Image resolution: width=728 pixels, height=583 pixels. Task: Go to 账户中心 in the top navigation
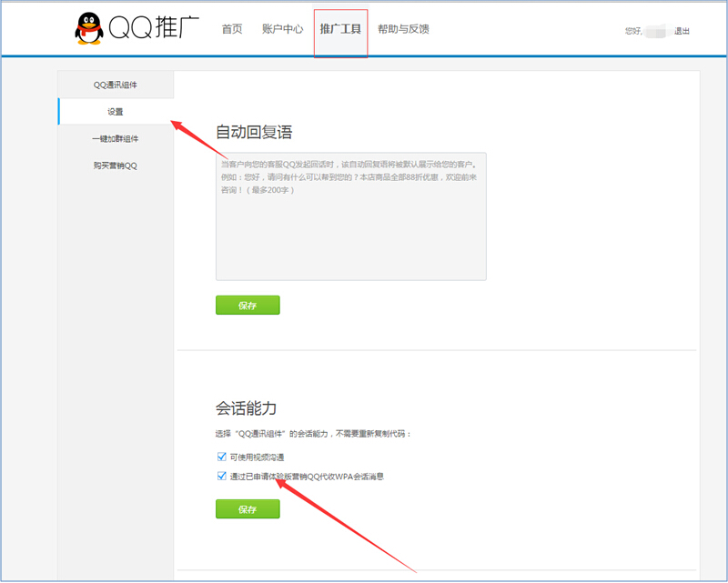282,29
